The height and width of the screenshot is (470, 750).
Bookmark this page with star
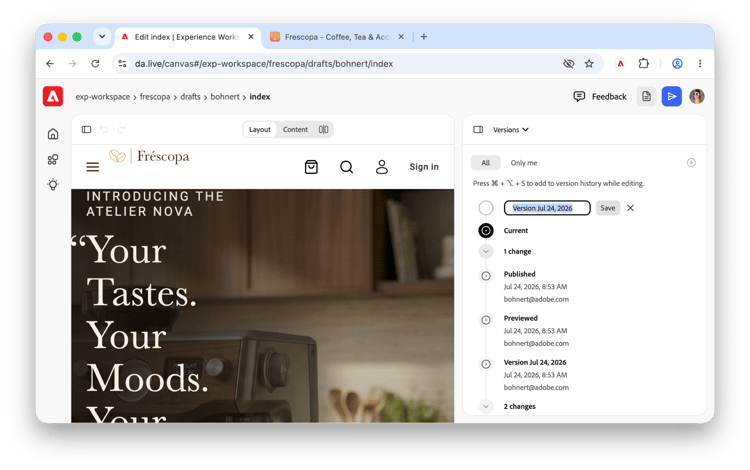pos(589,64)
